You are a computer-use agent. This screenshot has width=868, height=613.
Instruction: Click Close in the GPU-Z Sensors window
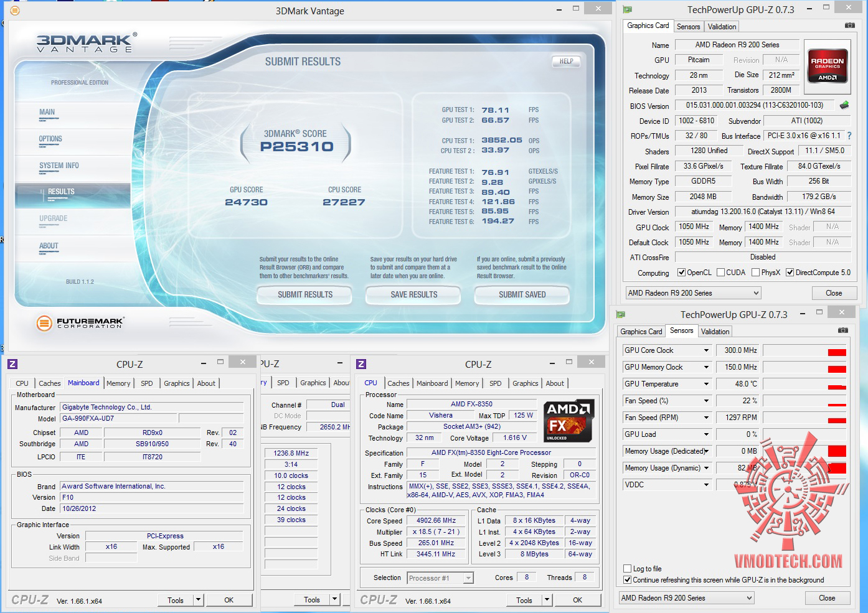(827, 598)
